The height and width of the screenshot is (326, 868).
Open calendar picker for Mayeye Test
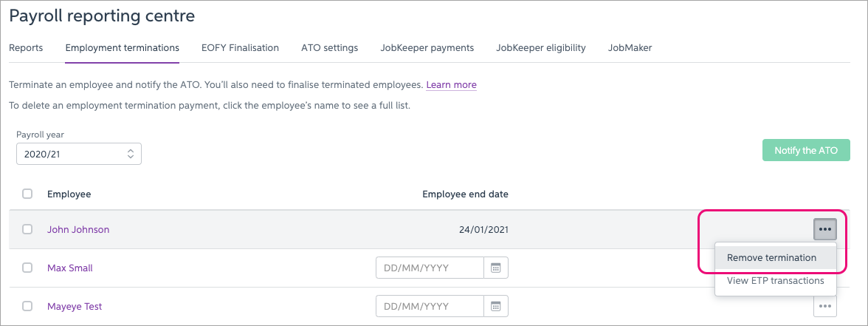pos(496,306)
